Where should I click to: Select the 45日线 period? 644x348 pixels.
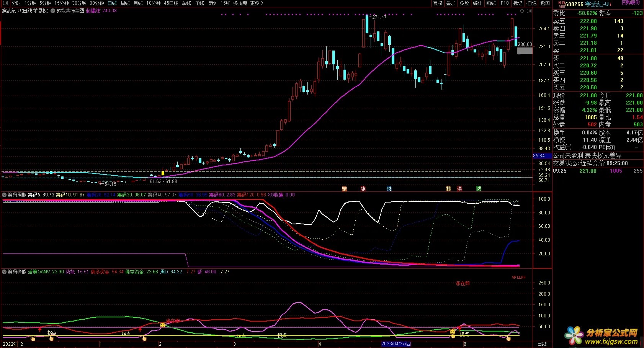coord(171,3)
